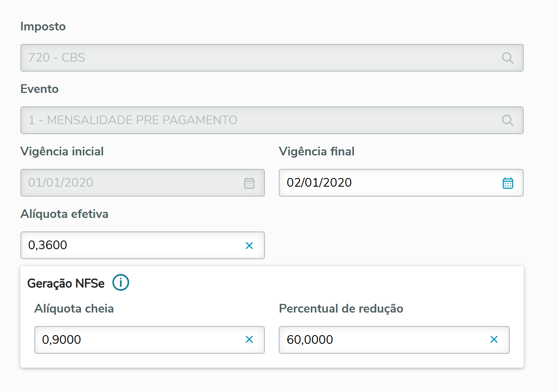Show the Geração NFSe info tooltip
558x392 pixels.
(121, 283)
